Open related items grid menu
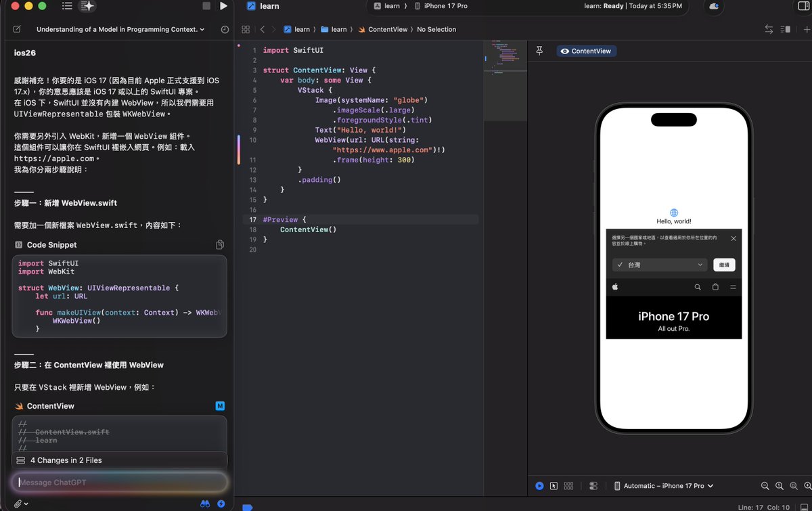Viewport: 812px width, 511px height. pos(246,30)
